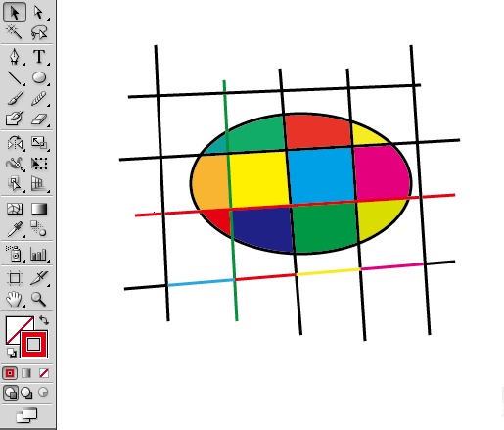The image size is (504, 430).
Task: Click the blue segment in ellipse
Action: (x=321, y=175)
